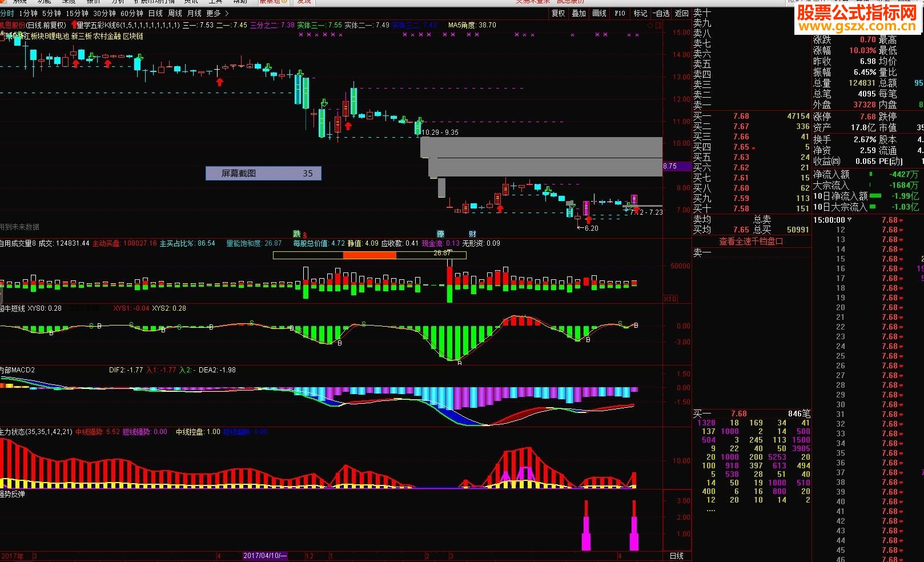Click the 涨幅 10.03% value
Screen dimensions: 924x562
pos(862,50)
